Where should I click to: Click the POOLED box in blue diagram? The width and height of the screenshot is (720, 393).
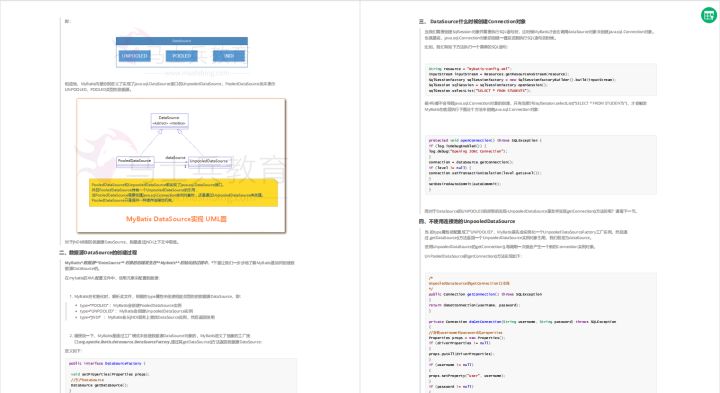(x=182, y=56)
